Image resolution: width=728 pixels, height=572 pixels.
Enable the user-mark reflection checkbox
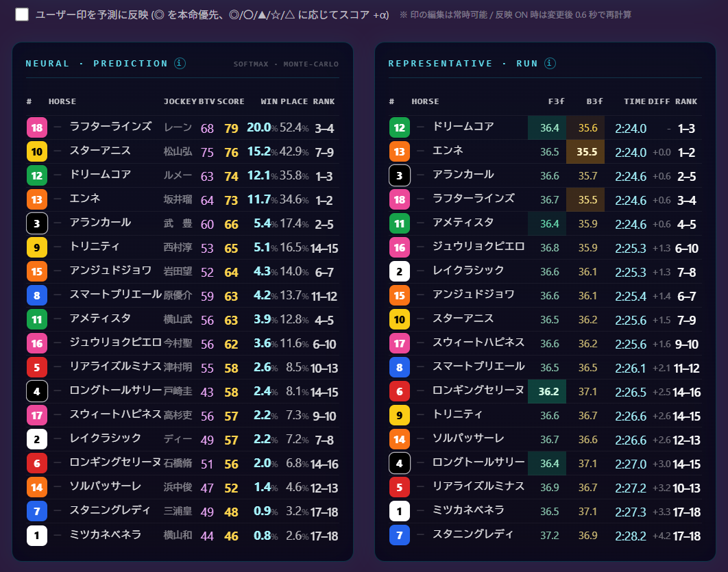pos(22,14)
